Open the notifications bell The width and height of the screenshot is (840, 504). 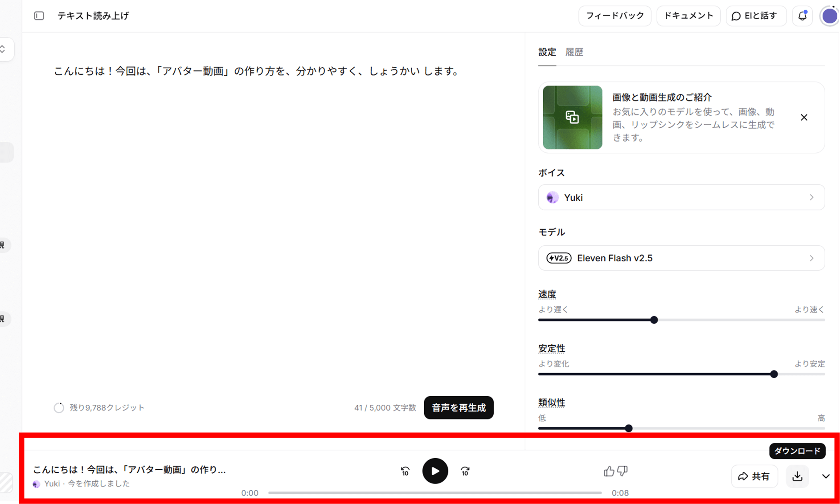click(802, 16)
